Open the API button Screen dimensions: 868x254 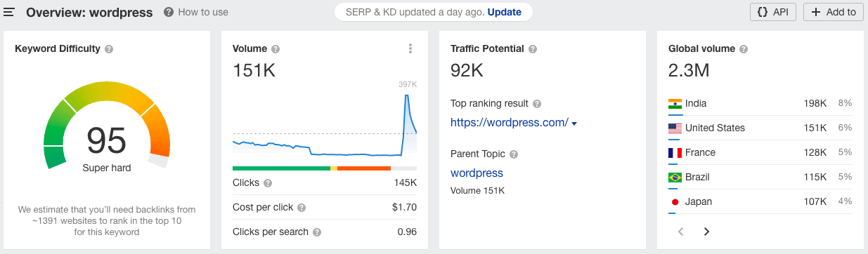click(x=773, y=12)
